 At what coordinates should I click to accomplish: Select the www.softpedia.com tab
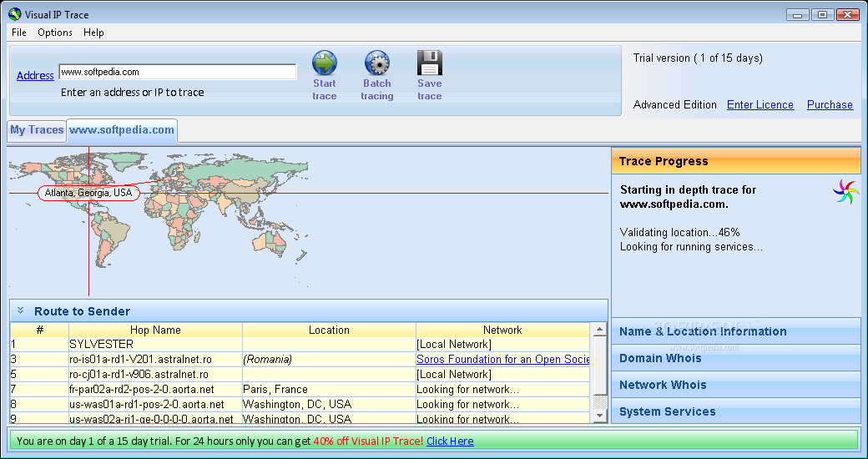(122, 130)
